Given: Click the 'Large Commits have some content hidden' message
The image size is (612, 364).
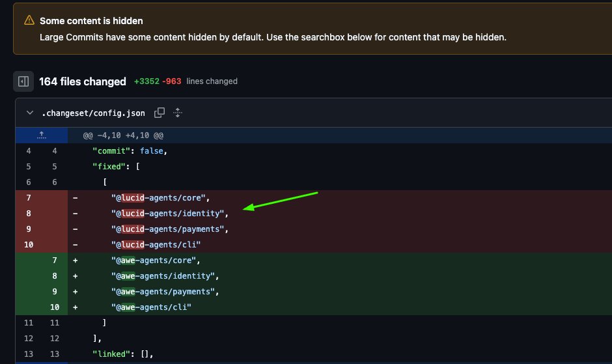Looking at the screenshot, I should [x=273, y=38].
